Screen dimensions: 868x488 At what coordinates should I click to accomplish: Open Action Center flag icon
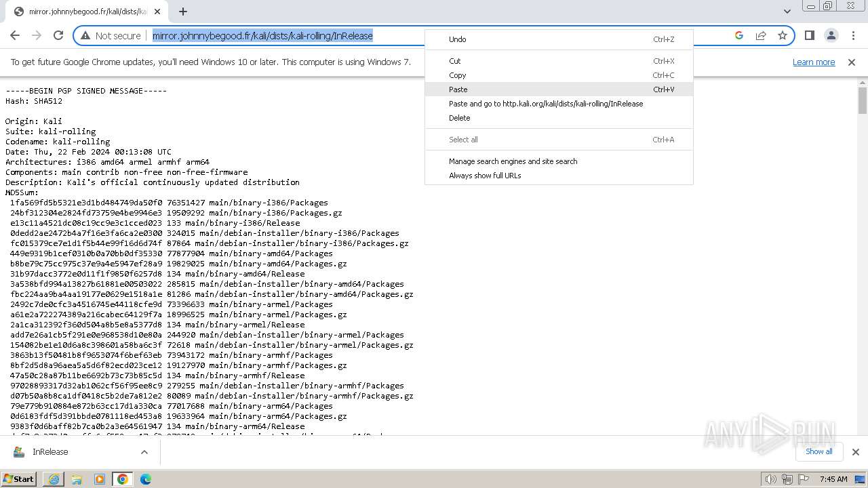click(804, 479)
